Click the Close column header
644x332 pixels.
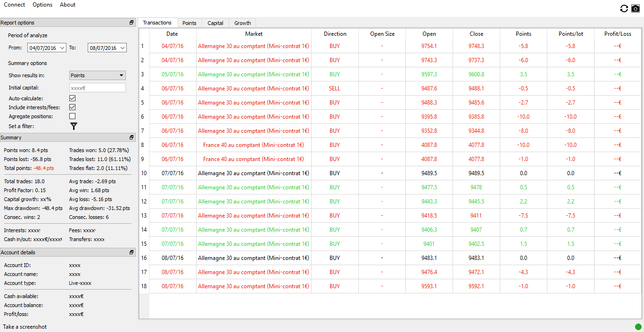(476, 34)
